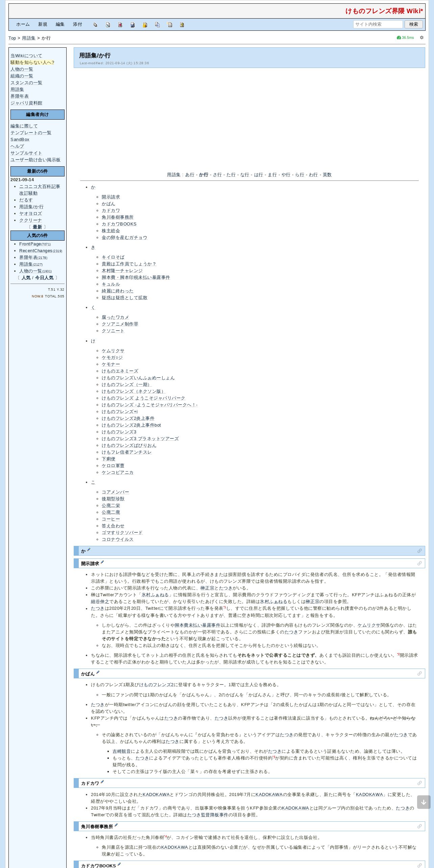Open the ホーム menu item
Screen dimensions: 434x868
point(23,24)
